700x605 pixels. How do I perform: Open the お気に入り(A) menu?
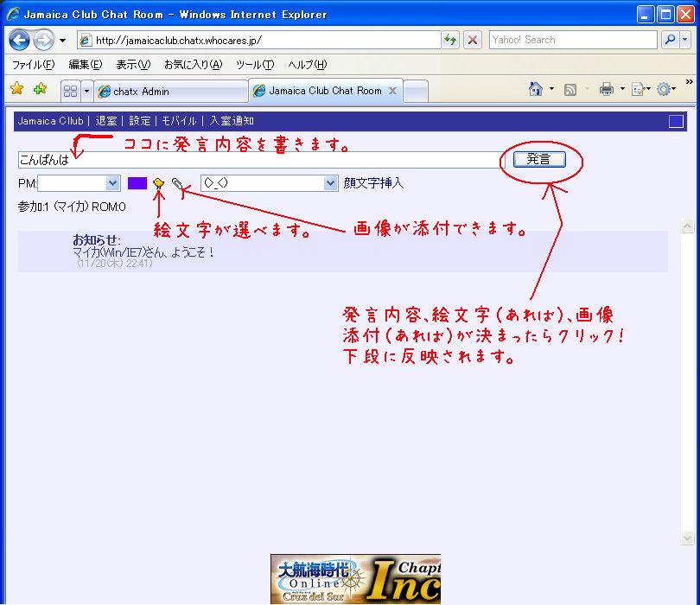point(193,65)
